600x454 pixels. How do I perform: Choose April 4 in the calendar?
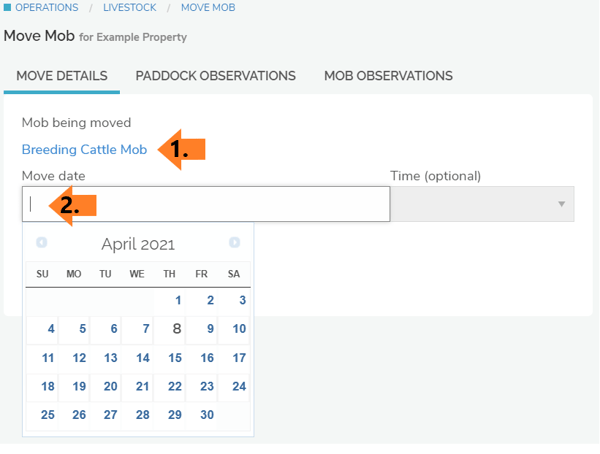pyautogui.click(x=51, y=329)
